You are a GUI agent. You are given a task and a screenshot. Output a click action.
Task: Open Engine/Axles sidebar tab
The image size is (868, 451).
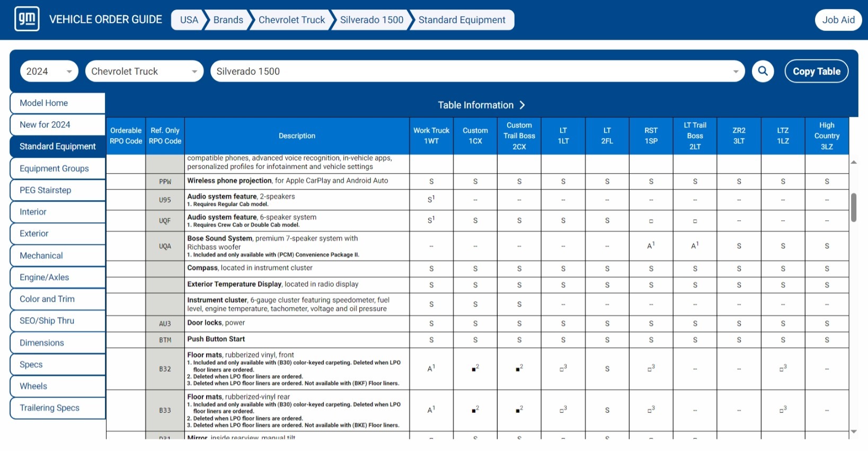(x=58, y=277)
